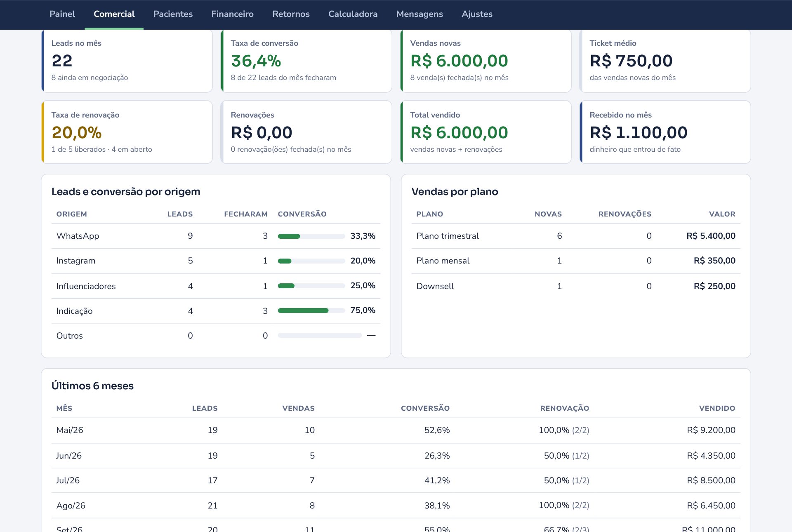Click the Mai/26 month row

pos(396,431)
